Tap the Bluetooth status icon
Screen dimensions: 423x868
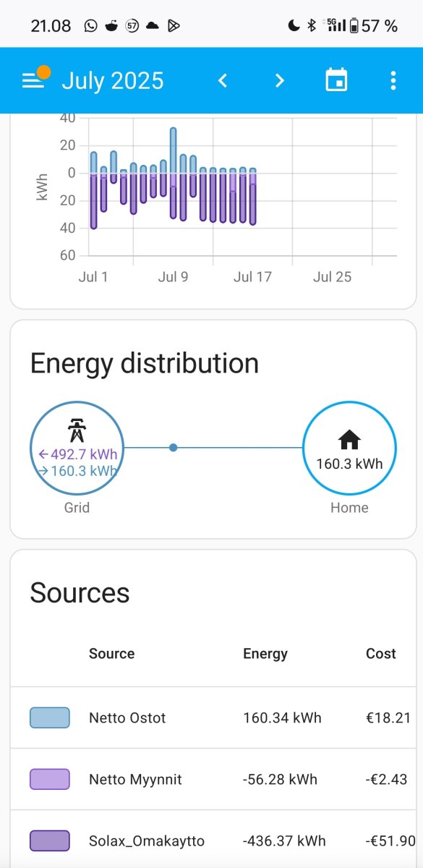coord(312,26)
